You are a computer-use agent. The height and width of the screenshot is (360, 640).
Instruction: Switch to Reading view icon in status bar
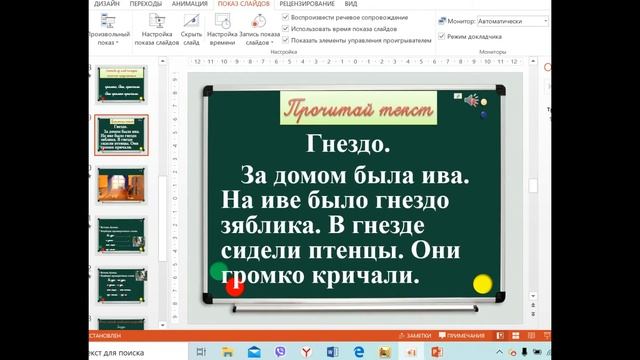[531, 336]
